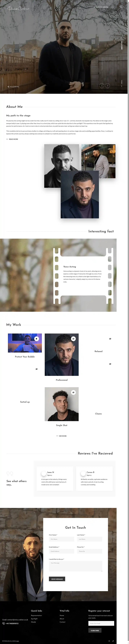Click the Follow Me share icon
This screenshot has width=129, height=644.
[x=8, y=87]
